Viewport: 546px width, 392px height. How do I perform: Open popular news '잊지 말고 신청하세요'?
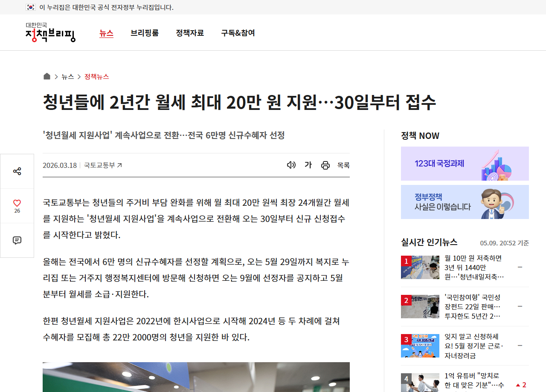pos(474,346)
